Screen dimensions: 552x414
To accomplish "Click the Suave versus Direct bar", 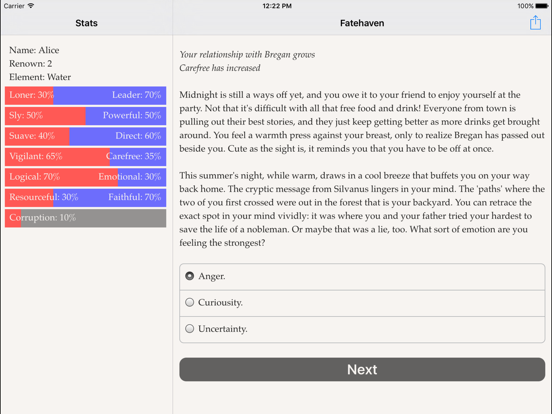I will (86, 136).
